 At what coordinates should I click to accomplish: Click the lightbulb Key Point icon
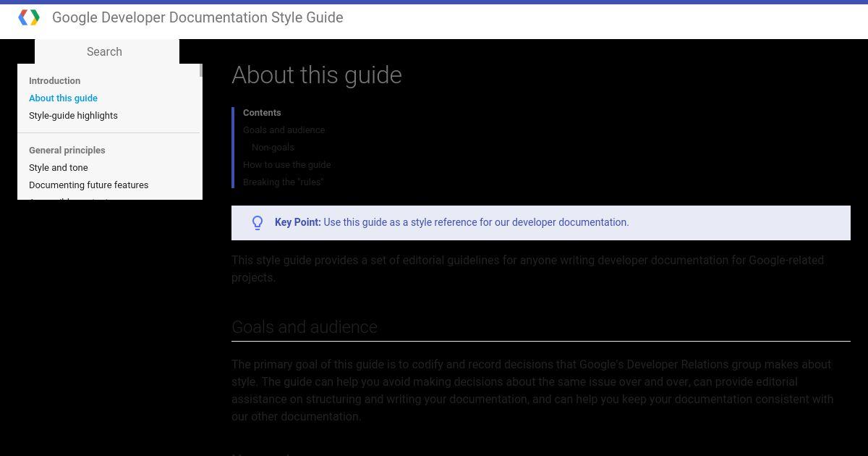[x=258, y=223]
